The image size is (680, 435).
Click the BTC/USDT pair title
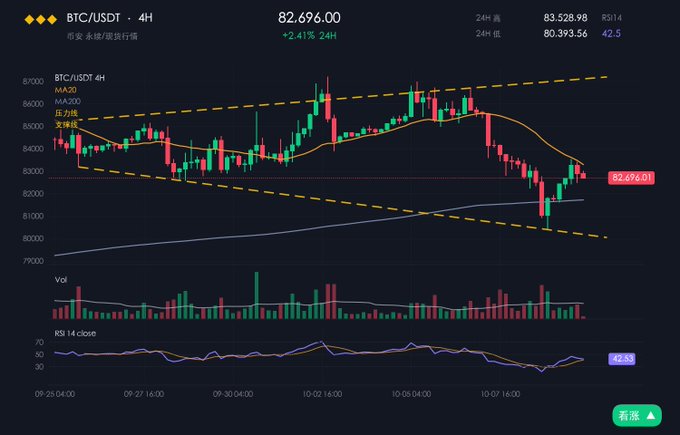tap(93, 18)
